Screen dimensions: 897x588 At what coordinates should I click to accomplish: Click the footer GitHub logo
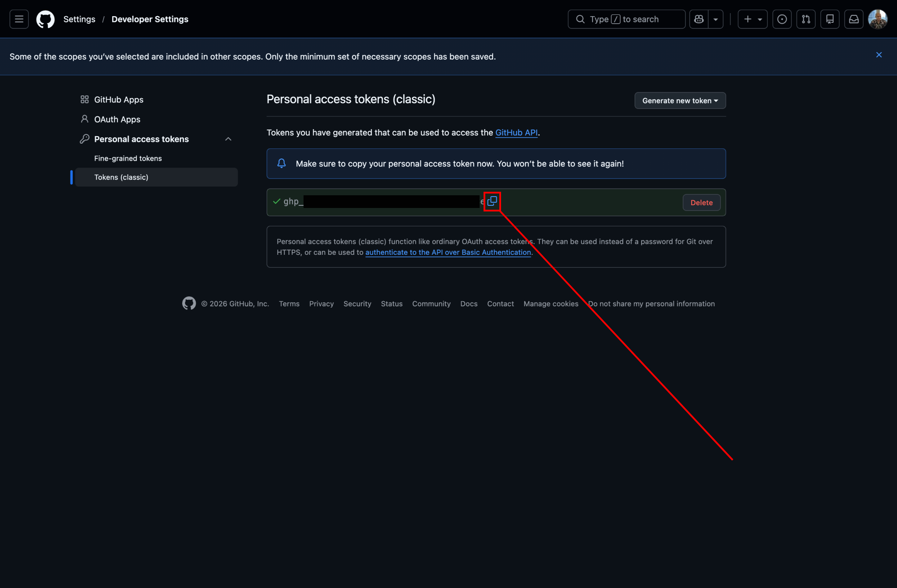click(189, 303)
